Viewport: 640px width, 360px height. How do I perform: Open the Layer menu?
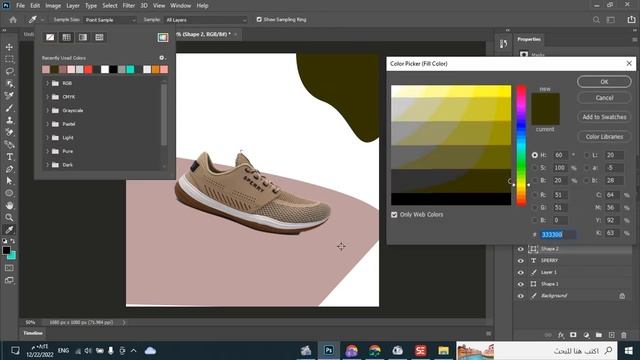(x=73, y=6)
